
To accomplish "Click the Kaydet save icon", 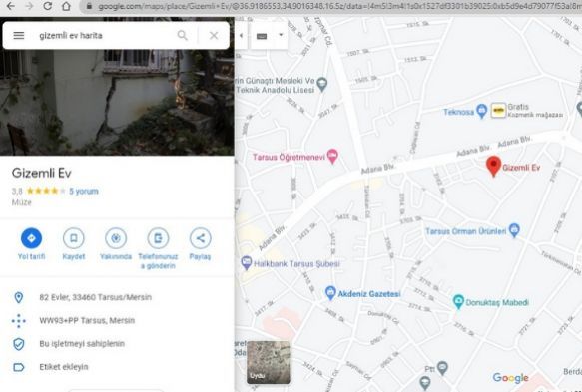I will [x=74, y=238].
